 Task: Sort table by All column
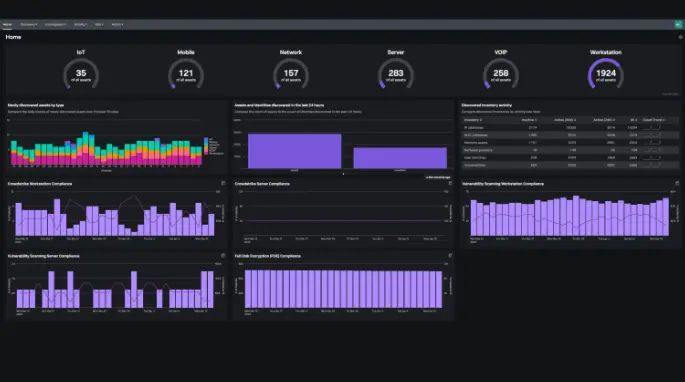(633, 120)
